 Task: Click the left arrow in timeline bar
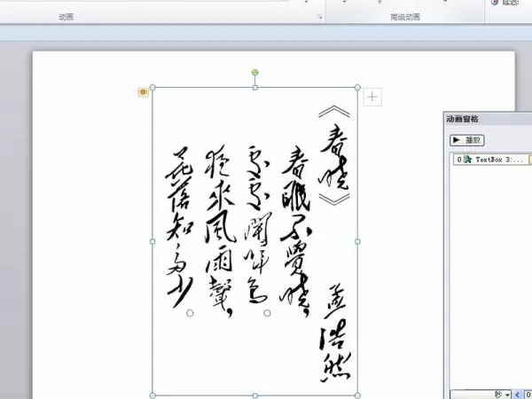tap(518, 395)
